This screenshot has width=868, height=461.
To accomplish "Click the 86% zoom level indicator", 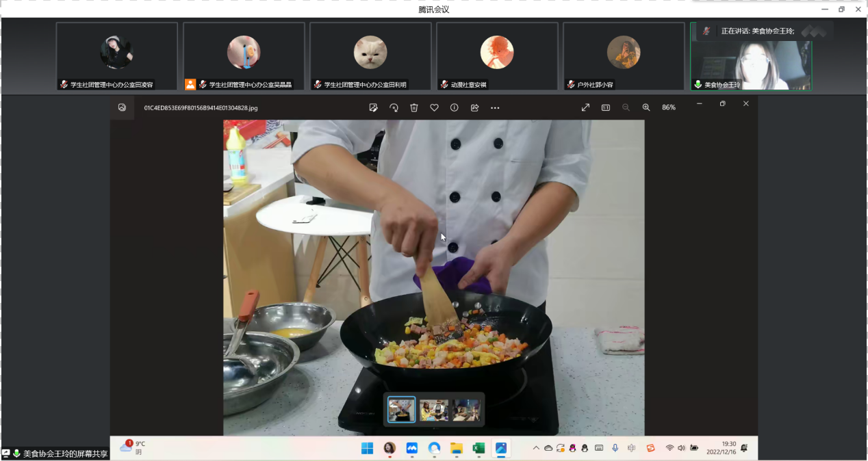I will pyautogui.click(x=669, y=107).
